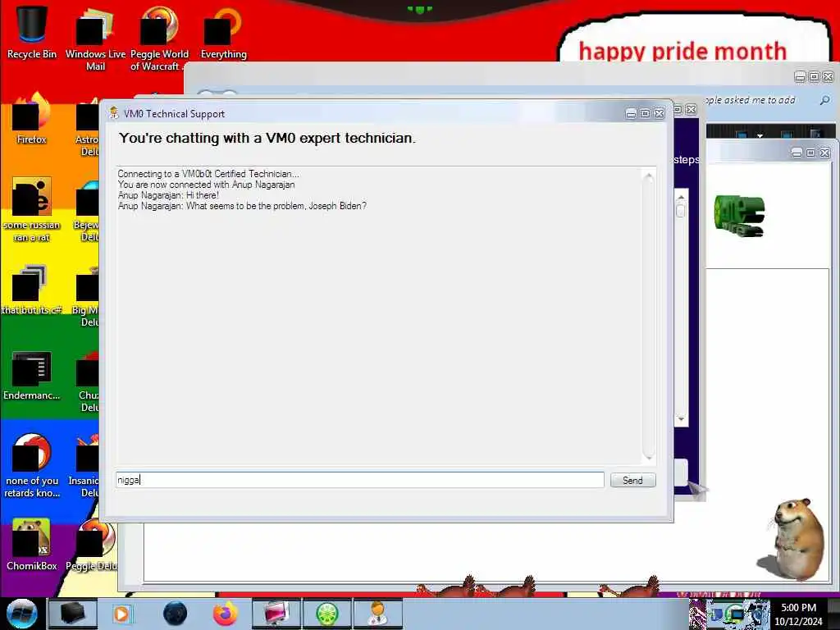Maximize the VM0 Technical Support window
The height and width of the screenshot is (630, 840).
(645, 113)
